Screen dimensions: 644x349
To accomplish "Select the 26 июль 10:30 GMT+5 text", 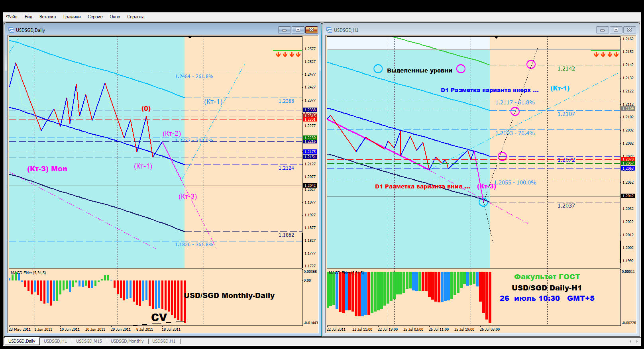I will [547, 298].
